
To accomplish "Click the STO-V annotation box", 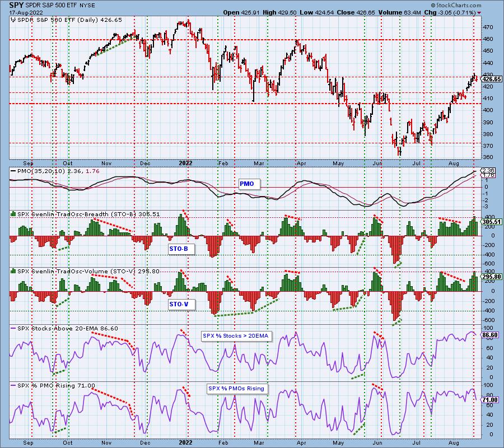I will coord(181,304).
